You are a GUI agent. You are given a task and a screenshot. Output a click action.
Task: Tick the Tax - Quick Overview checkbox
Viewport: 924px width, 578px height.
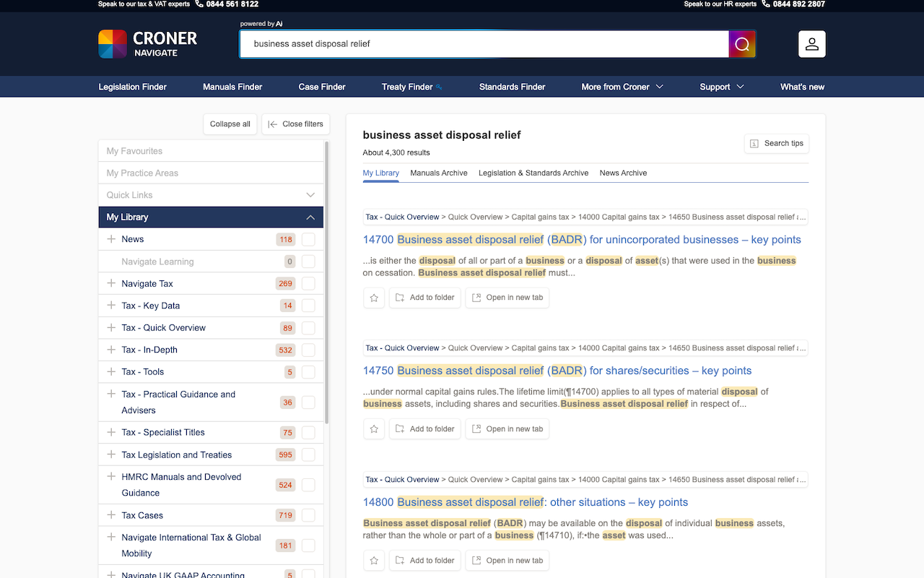point(308,328)
